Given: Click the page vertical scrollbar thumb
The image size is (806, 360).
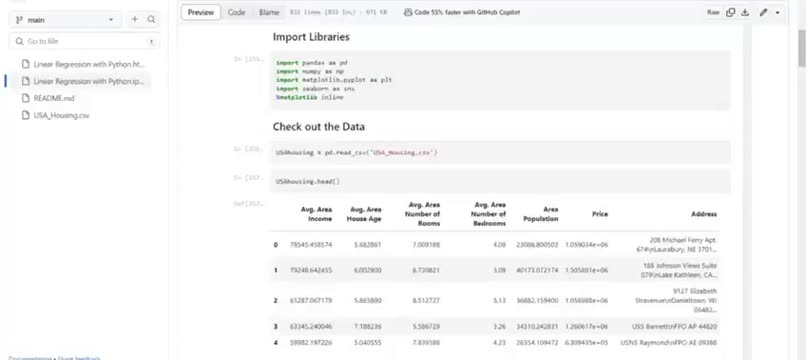Looking at the screenshot, I should (801, 46).
